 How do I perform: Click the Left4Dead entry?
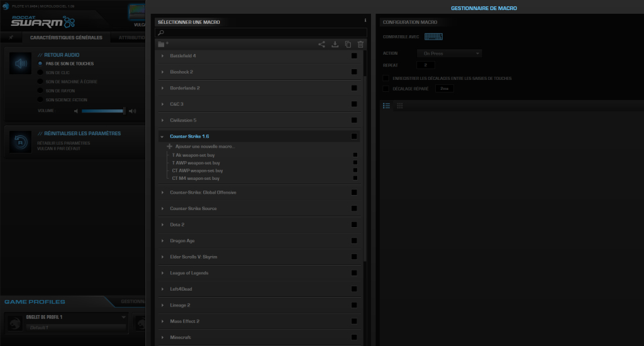tap(259, 289)
